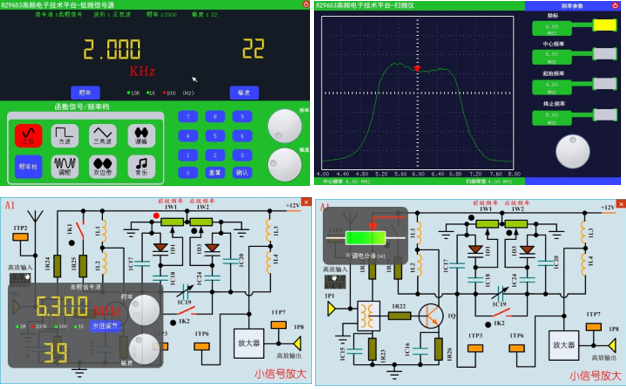Click the blue 频率 button under display
This screenshot has width=626, height=389.
tap(85, 93)
